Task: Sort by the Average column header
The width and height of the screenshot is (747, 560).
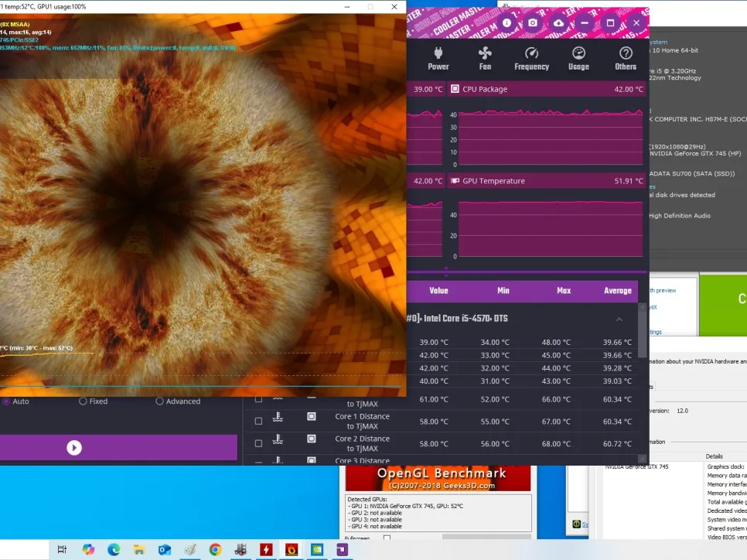Action: click(x=617, y=290)
